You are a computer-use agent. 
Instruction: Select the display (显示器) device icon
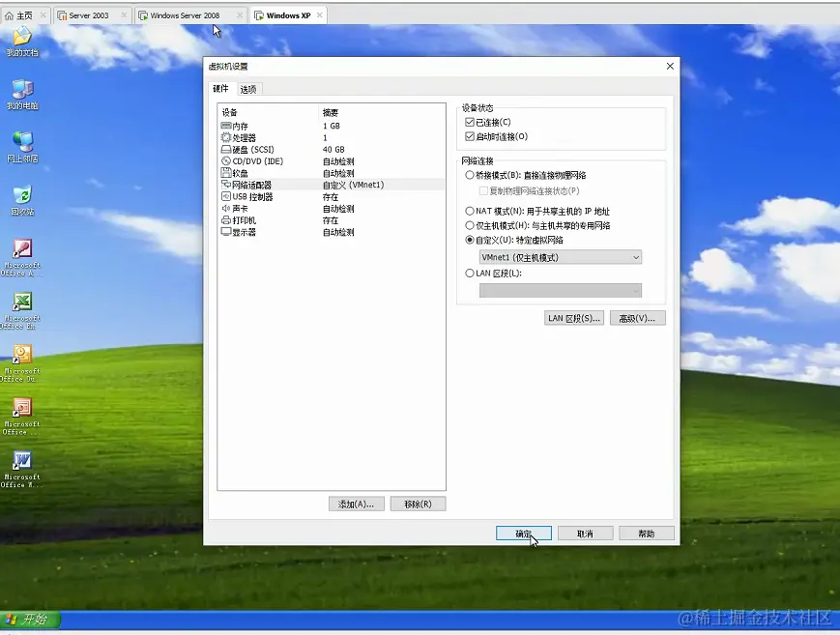click(x=226, y=232)
